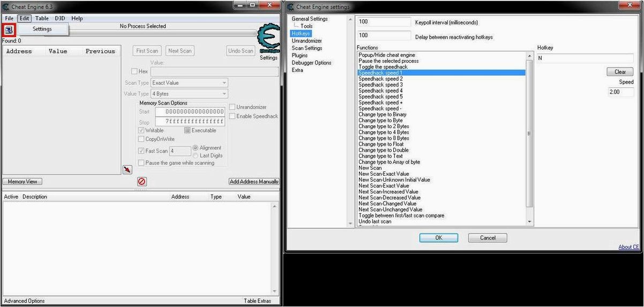Click OK in the settings dialog
The height and width of the screenshot is (307, 644).
[x=438, y=238]
